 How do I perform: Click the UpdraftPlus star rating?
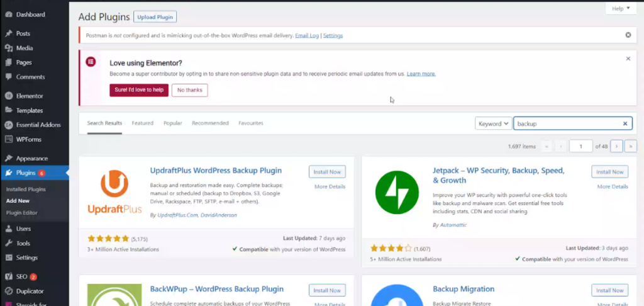pyautogui.click(x=108, y=239)
